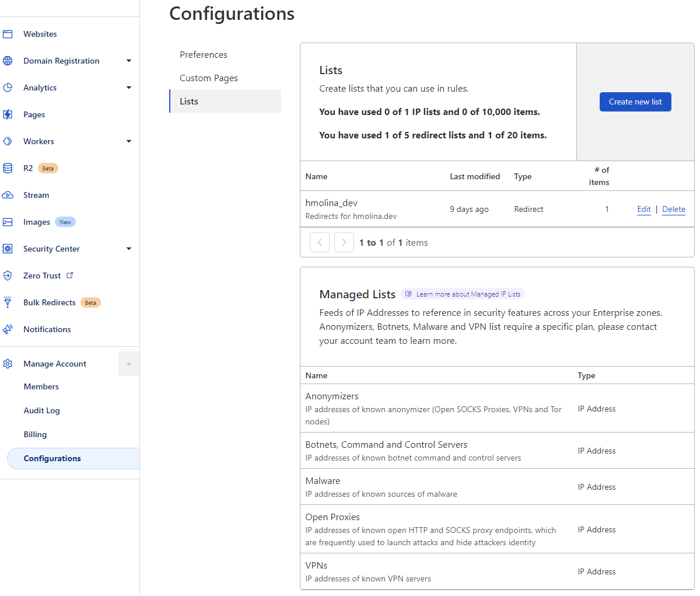
Task: Click the Images New badge
Action: (65, 222)
